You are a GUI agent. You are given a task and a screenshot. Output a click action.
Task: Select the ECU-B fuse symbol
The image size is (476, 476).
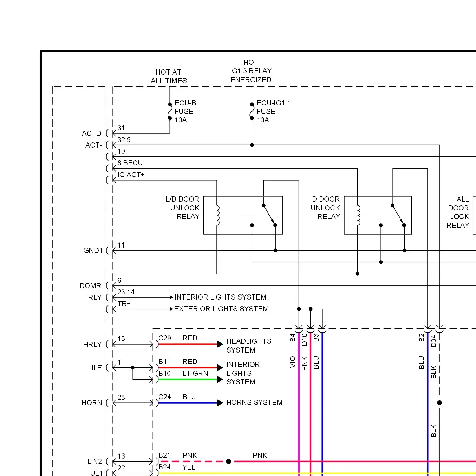point(170,111)
